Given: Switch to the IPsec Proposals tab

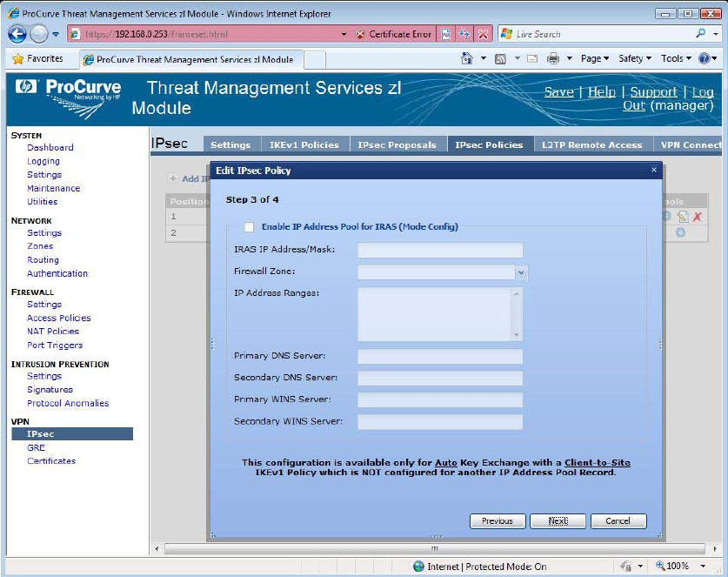Looking at the screenshot, I should [x=397, y=144].
